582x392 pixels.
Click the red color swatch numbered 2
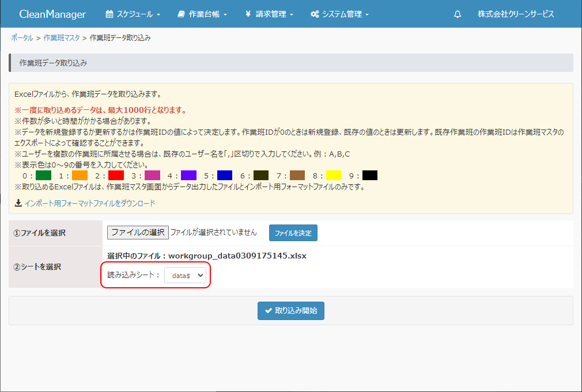point(116,175)
